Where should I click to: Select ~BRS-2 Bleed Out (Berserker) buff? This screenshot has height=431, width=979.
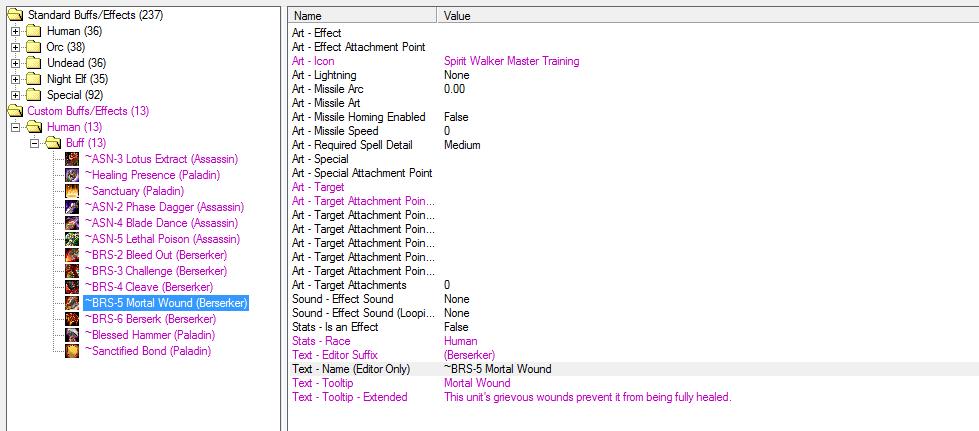pyautogui.click(x=155, y=255)
